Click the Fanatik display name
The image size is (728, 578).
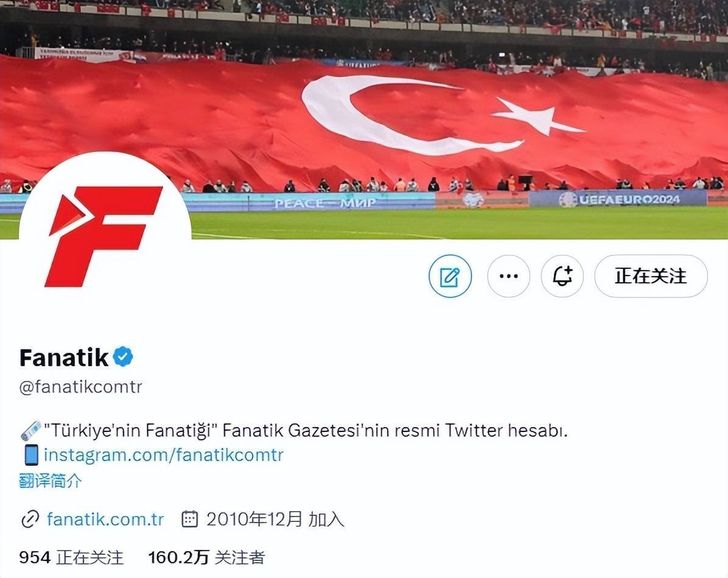(64, 358)
